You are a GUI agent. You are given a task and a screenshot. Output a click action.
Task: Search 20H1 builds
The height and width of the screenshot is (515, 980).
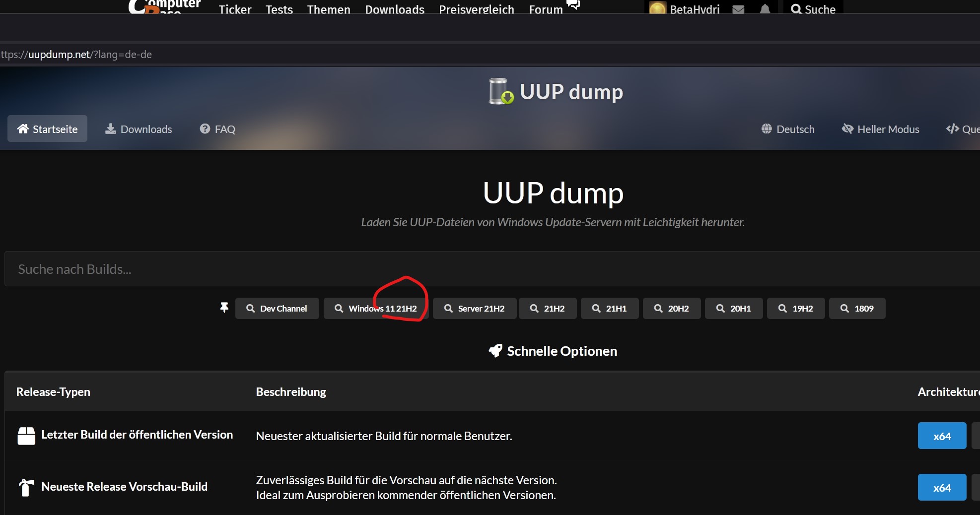click(x=734, y=309)
